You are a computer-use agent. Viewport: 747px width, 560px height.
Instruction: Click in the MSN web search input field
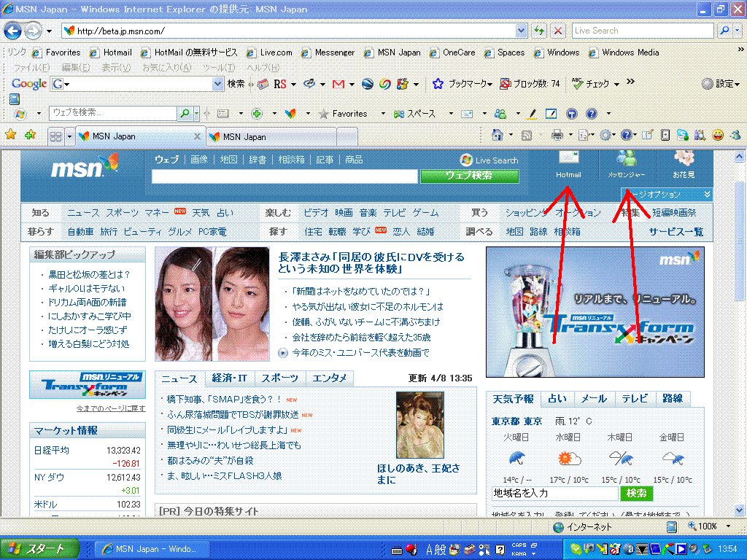coord(285,176)
